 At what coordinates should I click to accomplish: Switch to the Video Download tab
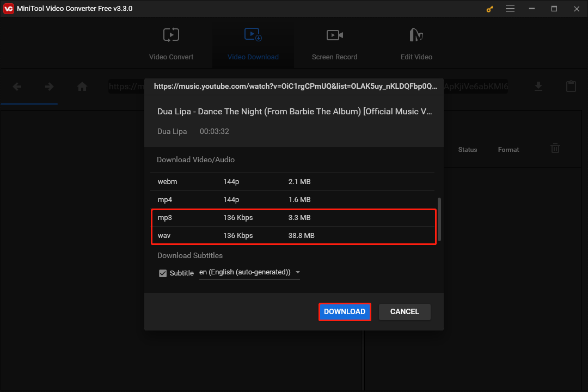[x=253, y=44]
